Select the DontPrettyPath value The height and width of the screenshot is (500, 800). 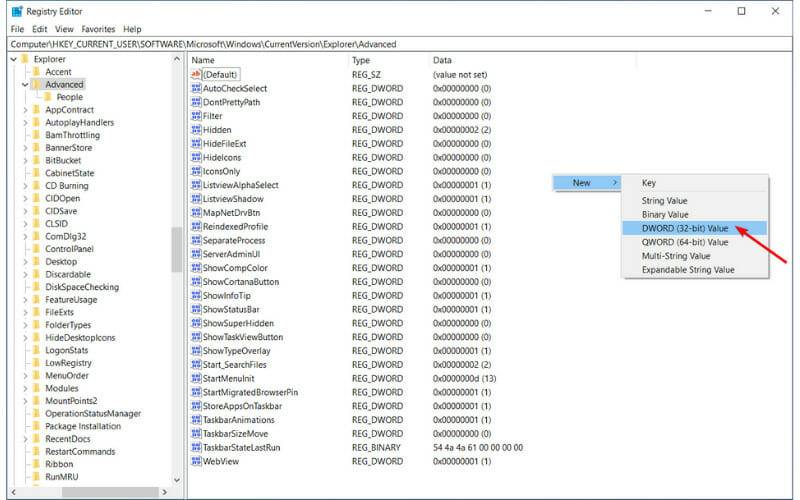point(231,102)
